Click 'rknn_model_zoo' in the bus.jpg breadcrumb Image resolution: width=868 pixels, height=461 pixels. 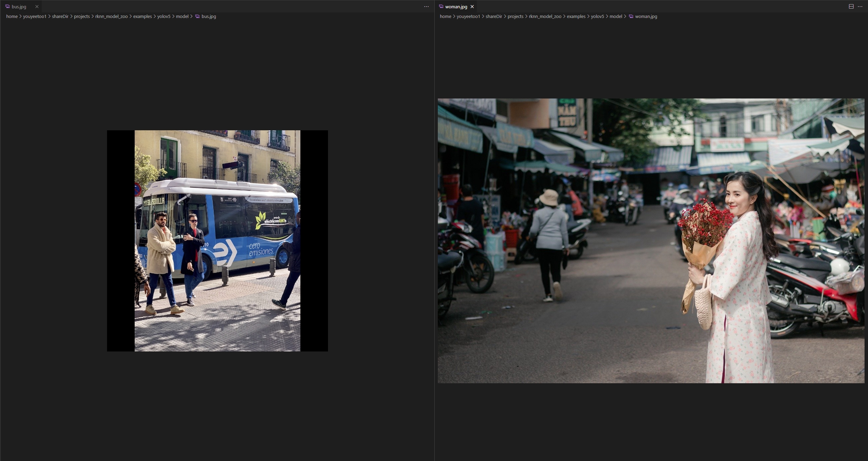pyautogui.click(x=112, y=16)
